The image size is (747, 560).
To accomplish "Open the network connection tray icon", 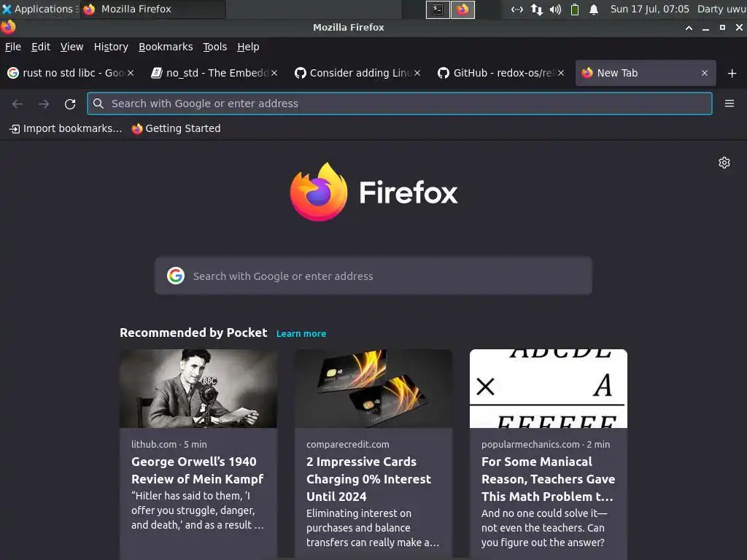I will [517, 9].
